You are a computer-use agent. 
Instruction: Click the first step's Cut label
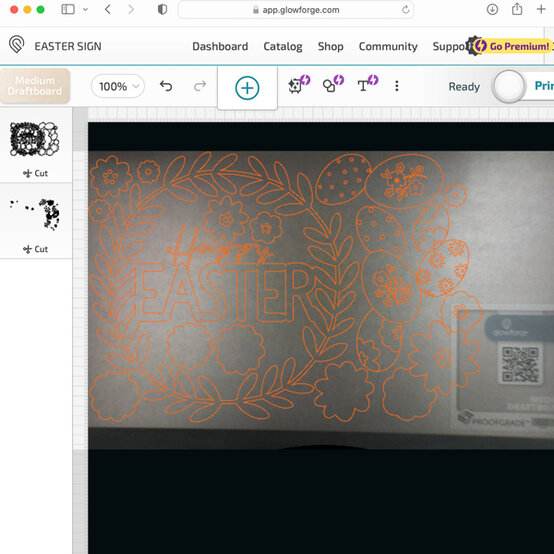(x=35, y=173)
